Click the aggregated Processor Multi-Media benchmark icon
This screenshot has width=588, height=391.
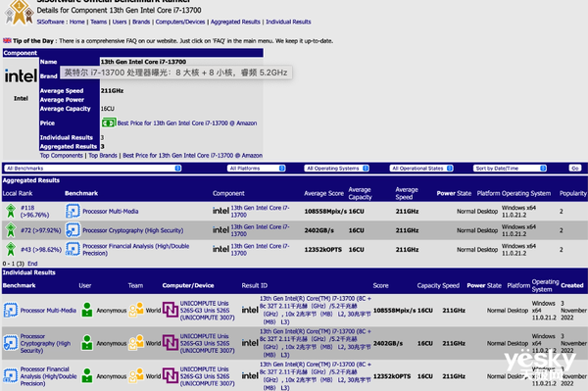tap(73, 211)
